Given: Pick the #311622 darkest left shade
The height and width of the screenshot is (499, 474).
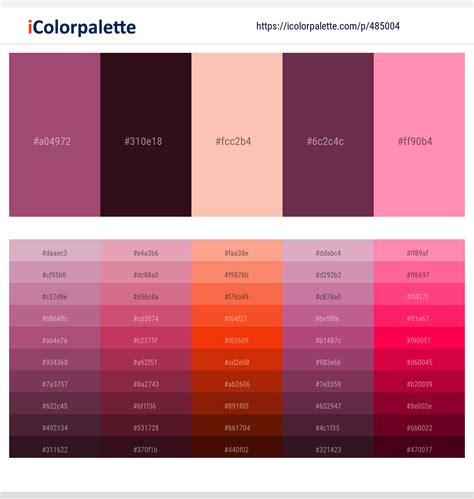Looking at the screenshot, I should pos(55,447).
